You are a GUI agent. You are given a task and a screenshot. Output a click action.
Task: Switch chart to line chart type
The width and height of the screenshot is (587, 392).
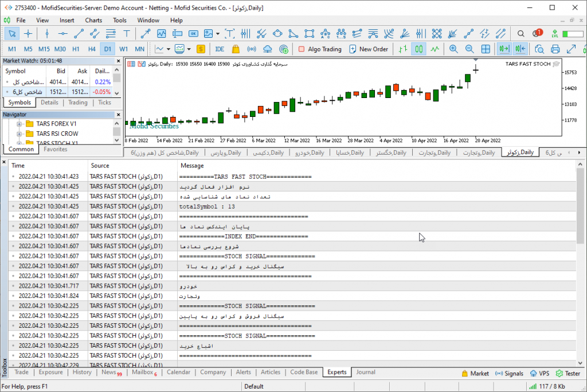click(x=435, y=49)
